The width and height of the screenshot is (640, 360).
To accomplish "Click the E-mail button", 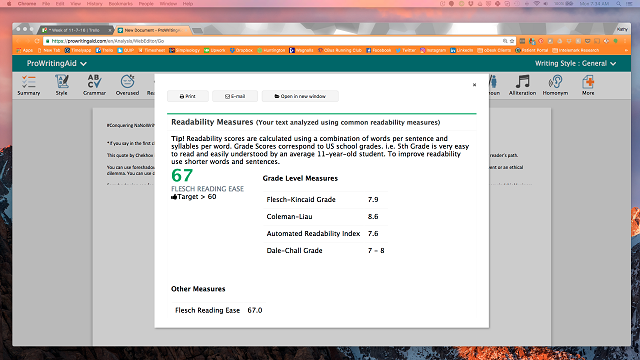I will coord(235,96).
